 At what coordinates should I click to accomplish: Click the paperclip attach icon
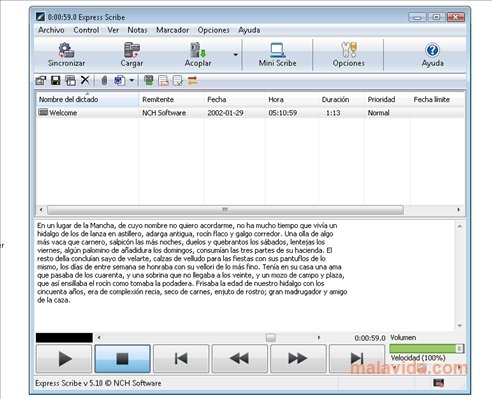[x=104, y=80]
